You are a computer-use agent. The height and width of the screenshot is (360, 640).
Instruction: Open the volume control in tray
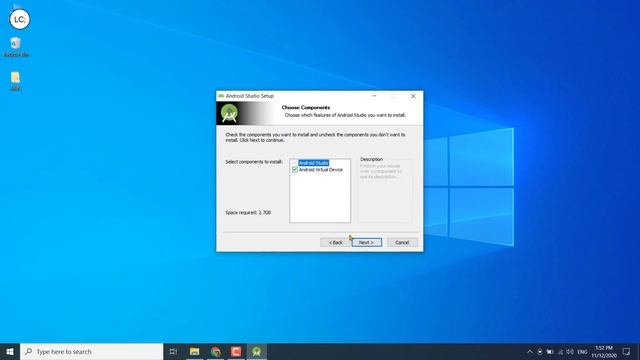(x=570, y=351)
